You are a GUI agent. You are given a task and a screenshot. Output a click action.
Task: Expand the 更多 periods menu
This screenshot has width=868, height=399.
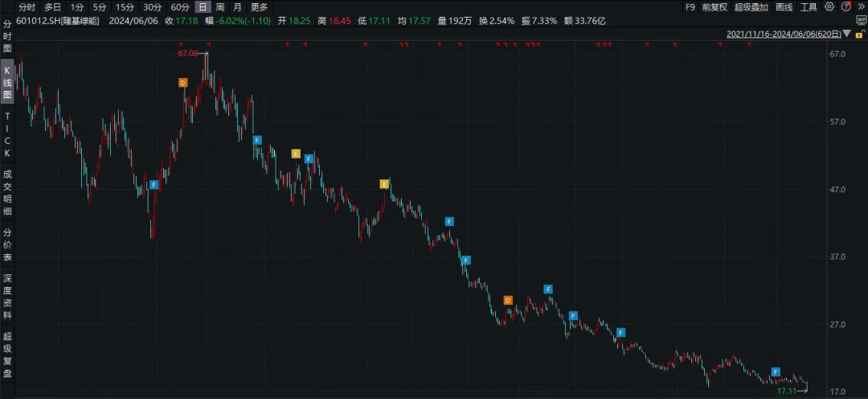click(259, 6)
